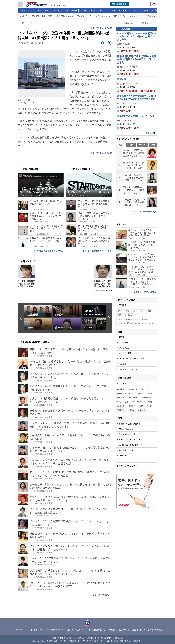Click the 芸能 breadcrumb link
The height and width of the screenshot is (644, 175).
click(30, 23)
